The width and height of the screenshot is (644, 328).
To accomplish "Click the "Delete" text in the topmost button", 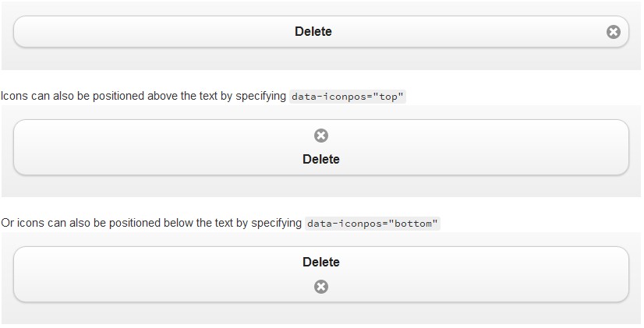I will (313, 32).
